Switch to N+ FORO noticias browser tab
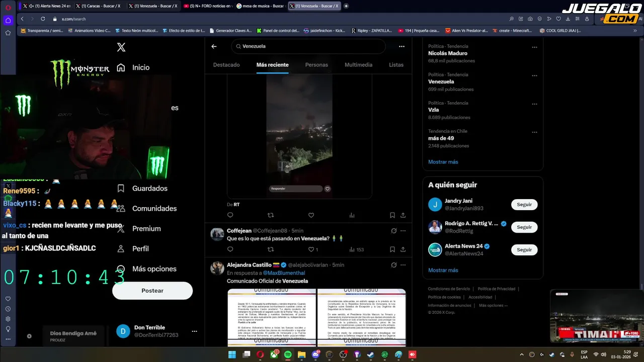This screenshot has height=362, width=644. [207, 6]
